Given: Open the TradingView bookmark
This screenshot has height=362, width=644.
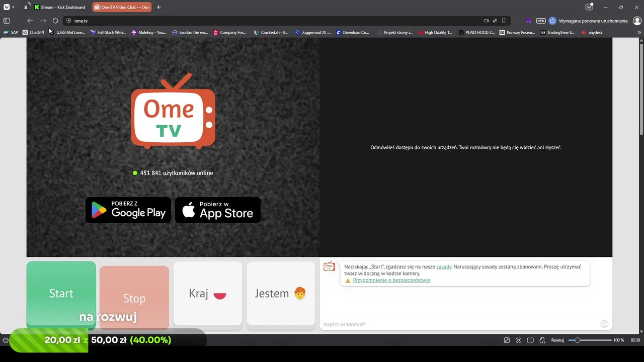Looking at the screenshot, I should 557,32.
